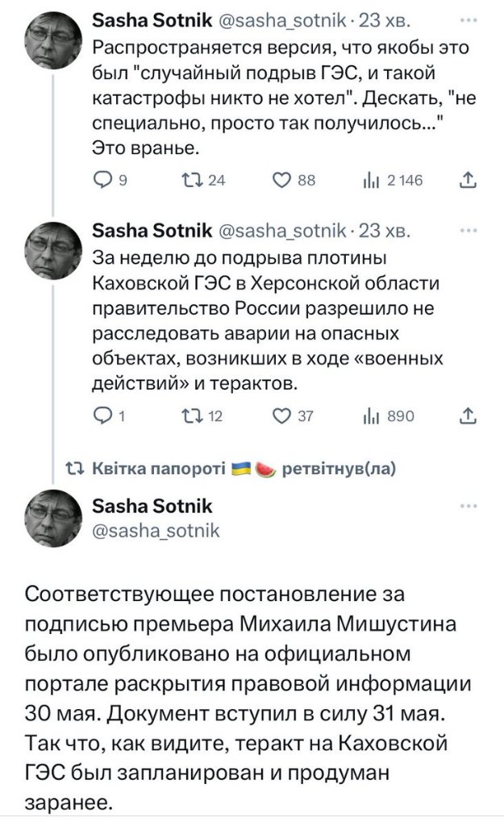Screen dimensions: 504x826
Task: View analytics of tweet with 890 views
Action: 372,415
